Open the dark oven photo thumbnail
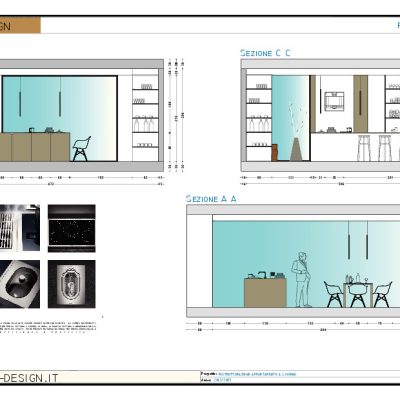This screenshot has height=400, width=400. (x=72, y=228)
